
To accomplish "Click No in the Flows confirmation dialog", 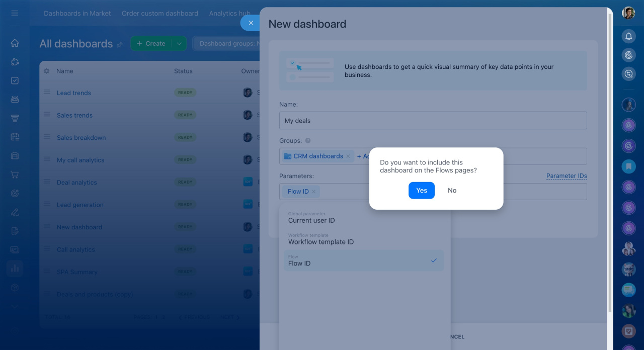I will [x=452, y=191].
